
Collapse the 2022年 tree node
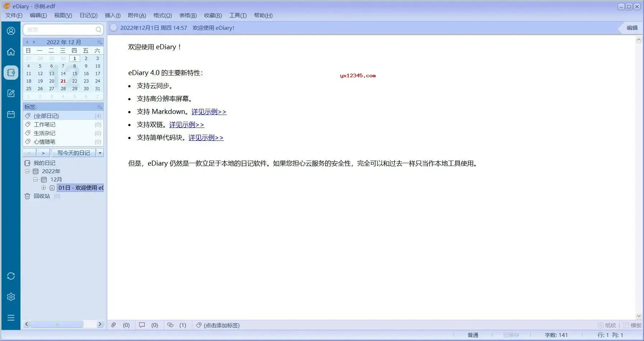(27, 171)
